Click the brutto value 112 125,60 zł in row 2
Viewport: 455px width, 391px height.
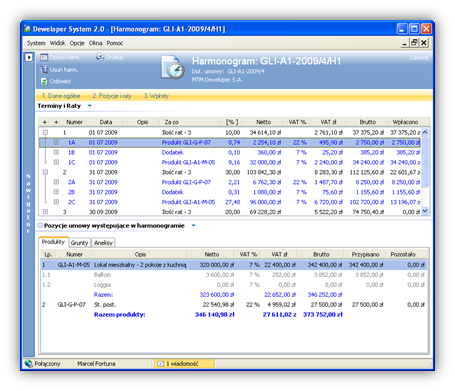[367, 172]
